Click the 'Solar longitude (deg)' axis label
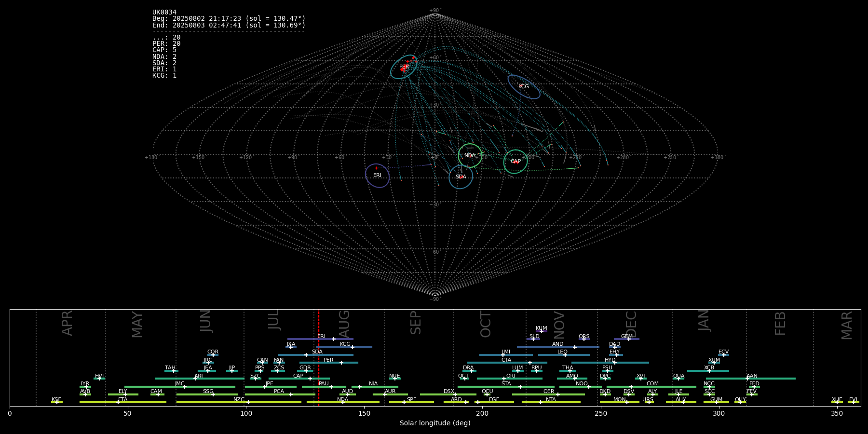 click(x=435, y=423)
